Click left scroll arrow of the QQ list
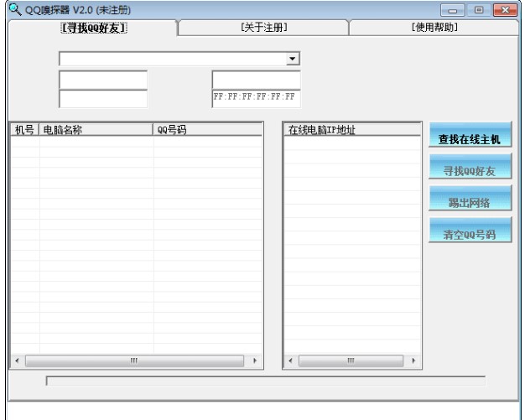The height and width of the screenshot is (420, 525). pyautogui.click(x=18, y=360)
